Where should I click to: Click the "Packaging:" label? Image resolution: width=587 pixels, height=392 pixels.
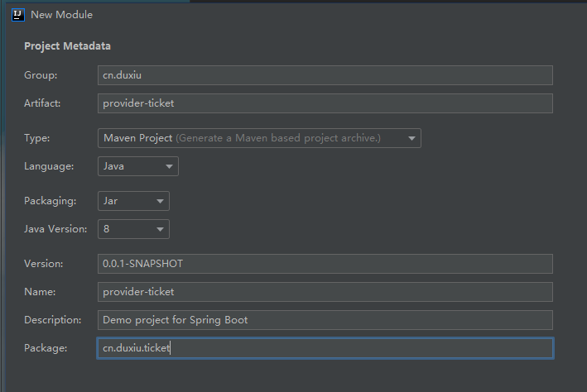51,201
